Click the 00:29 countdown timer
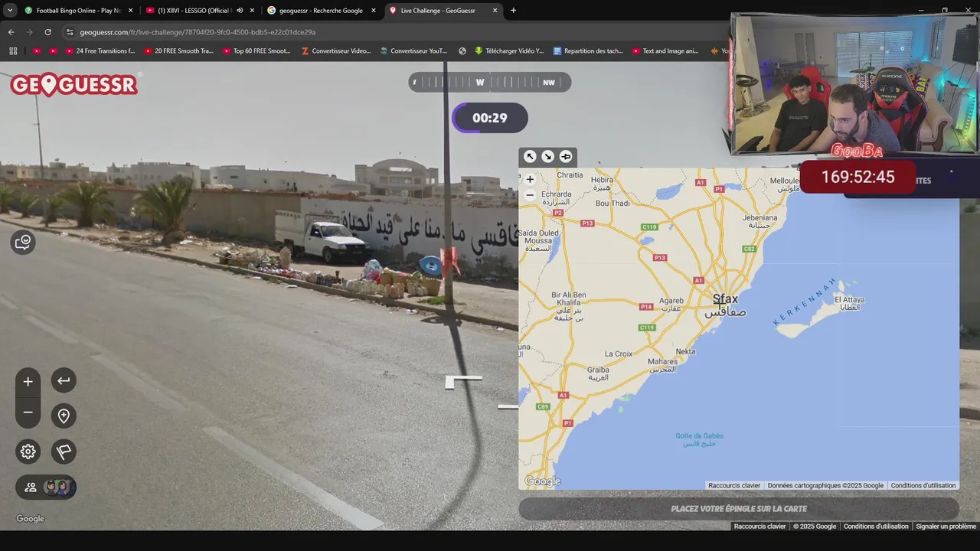 pos(489,118)
